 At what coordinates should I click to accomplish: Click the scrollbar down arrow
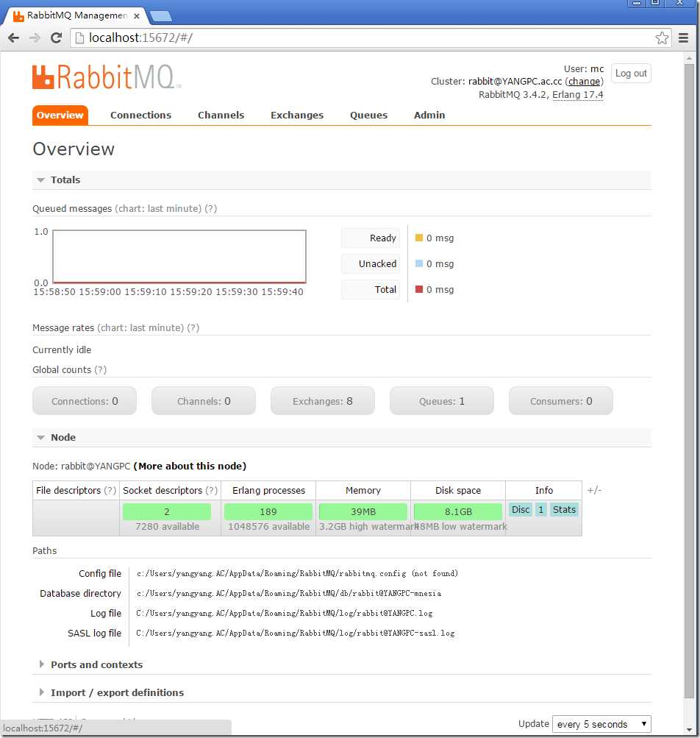point(689,730)
